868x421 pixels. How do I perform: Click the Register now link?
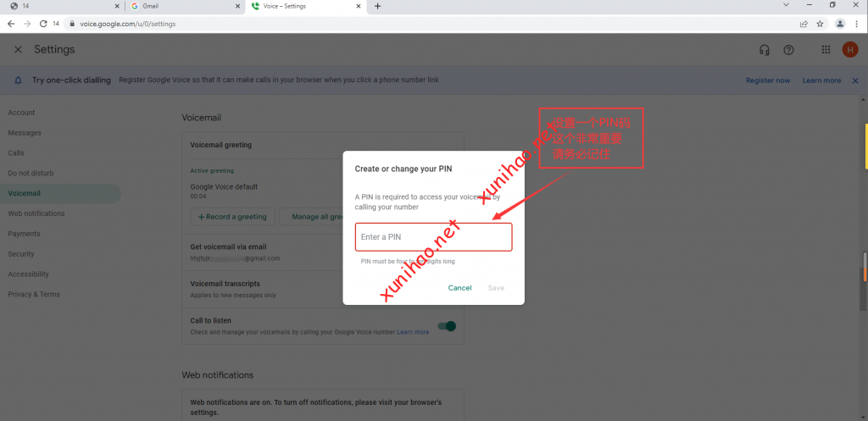click(x=767, y=80)
